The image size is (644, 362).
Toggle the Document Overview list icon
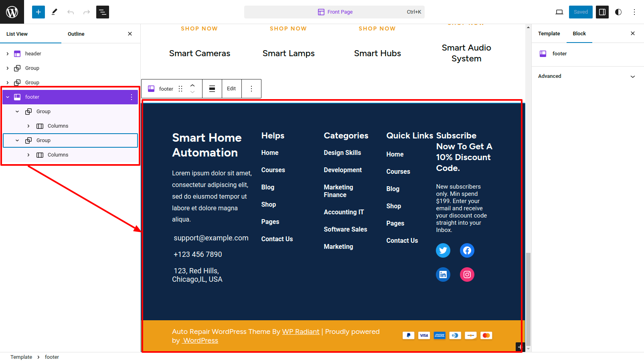103,12
